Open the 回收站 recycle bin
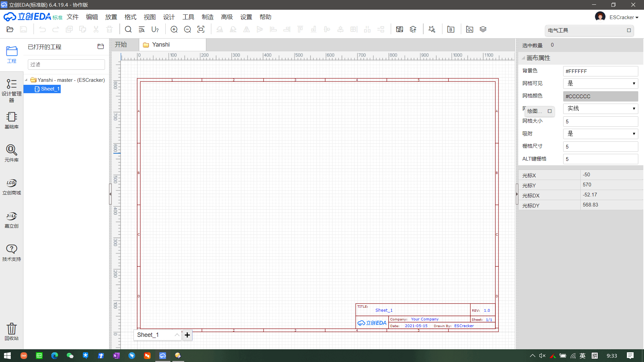 coord(12,331)
